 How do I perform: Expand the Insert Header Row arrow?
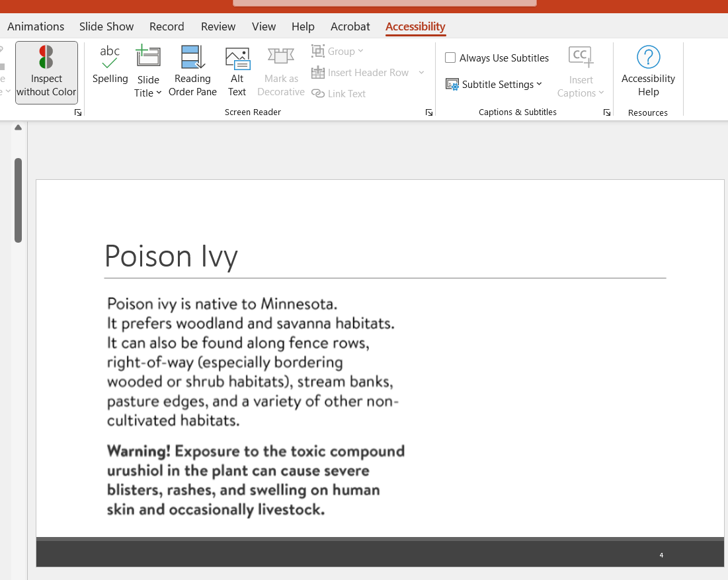pos(421,73)
